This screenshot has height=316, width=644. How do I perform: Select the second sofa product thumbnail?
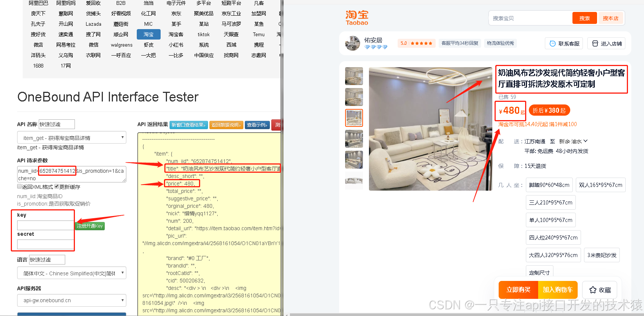[x=354, y=97]
